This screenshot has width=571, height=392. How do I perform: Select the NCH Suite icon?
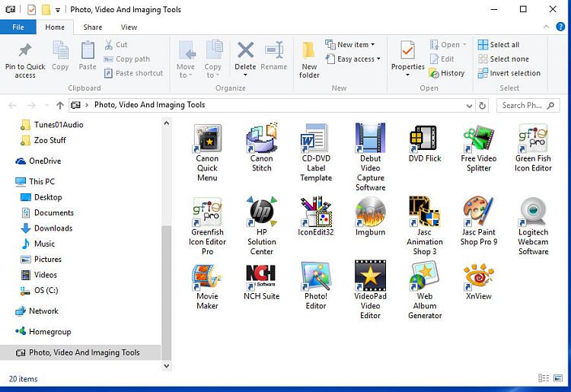[x=261, y=276]
